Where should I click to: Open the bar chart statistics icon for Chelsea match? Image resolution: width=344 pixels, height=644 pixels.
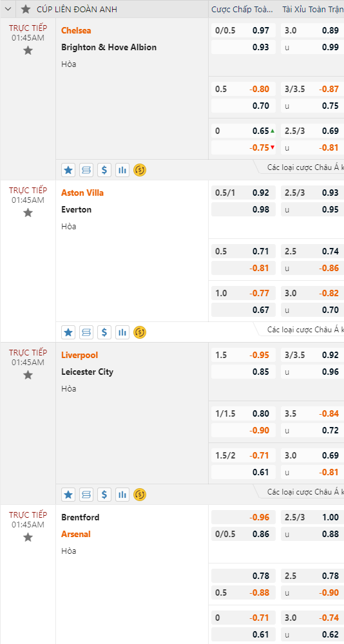(122, 169)
